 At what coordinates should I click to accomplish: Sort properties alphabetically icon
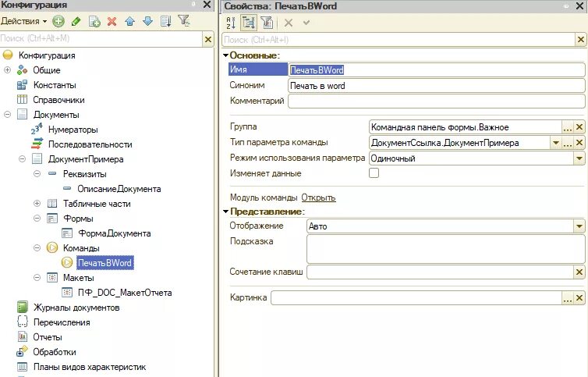pyautogui.click(x=231, y=23)
